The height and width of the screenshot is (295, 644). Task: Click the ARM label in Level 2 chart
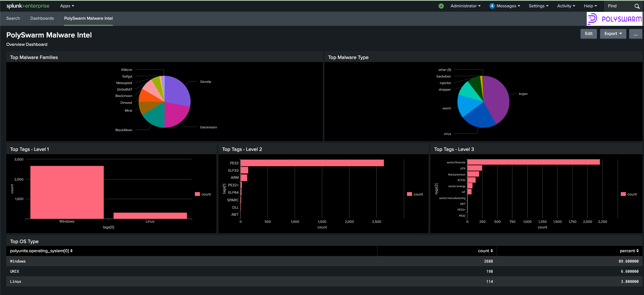pos(235,178)
